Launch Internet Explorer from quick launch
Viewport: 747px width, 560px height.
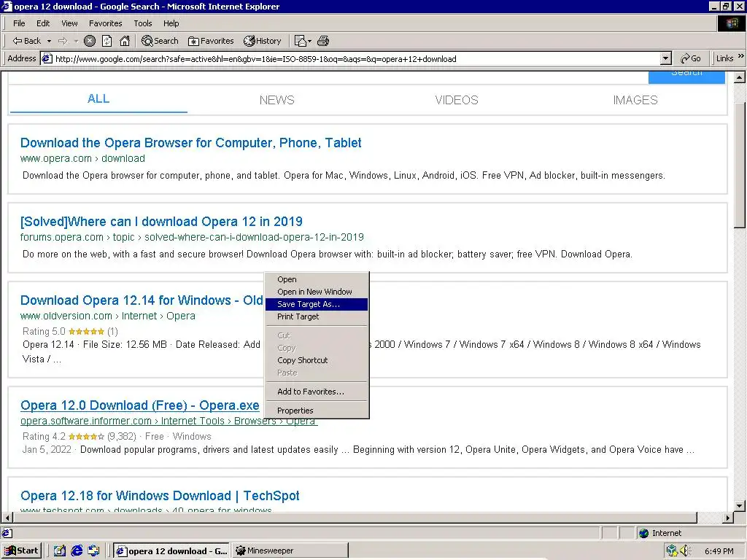pos(77,551)
